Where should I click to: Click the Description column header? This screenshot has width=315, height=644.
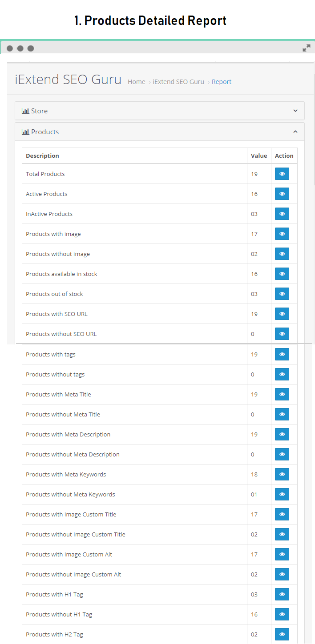42,156
